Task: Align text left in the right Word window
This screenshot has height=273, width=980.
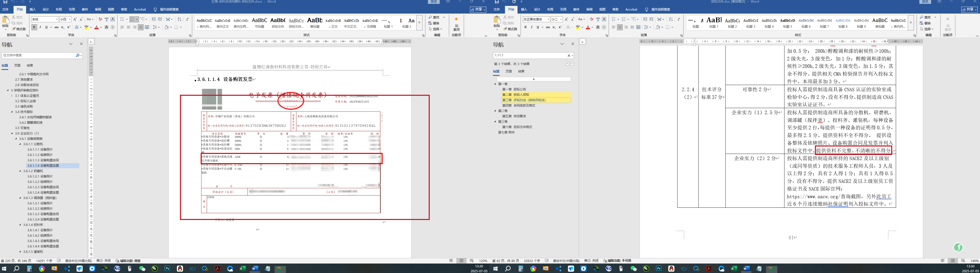Action: coord(614,27)
